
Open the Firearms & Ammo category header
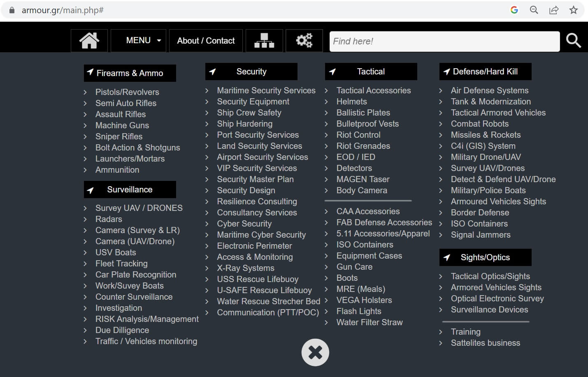pos(130,73)
